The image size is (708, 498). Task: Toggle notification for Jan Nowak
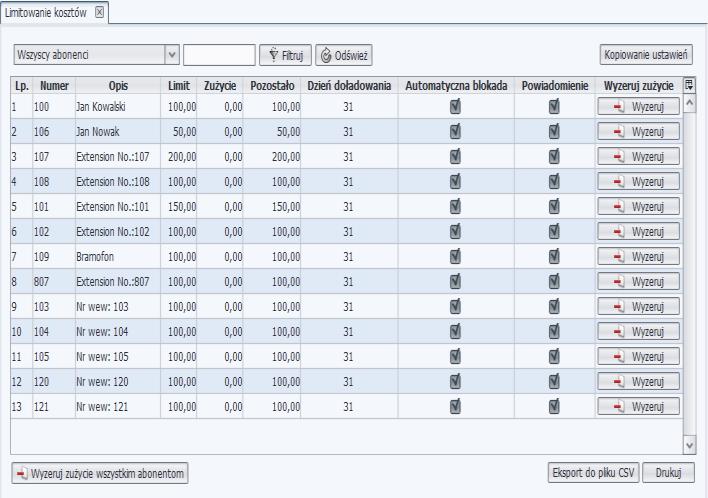(554, 131)
